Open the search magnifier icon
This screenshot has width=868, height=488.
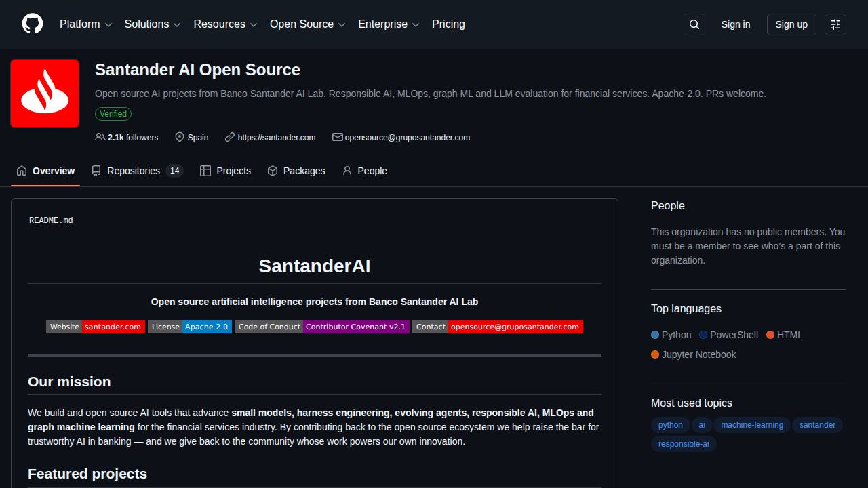point(694,24)
